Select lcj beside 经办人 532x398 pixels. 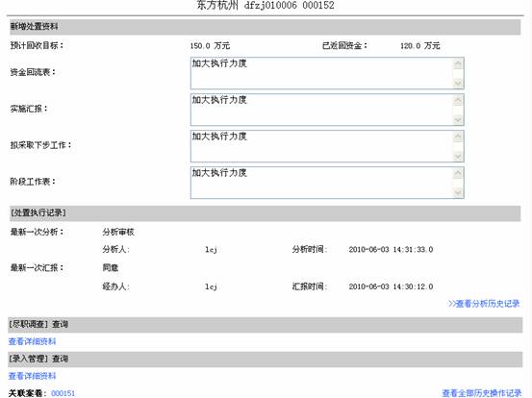point(211,286)
